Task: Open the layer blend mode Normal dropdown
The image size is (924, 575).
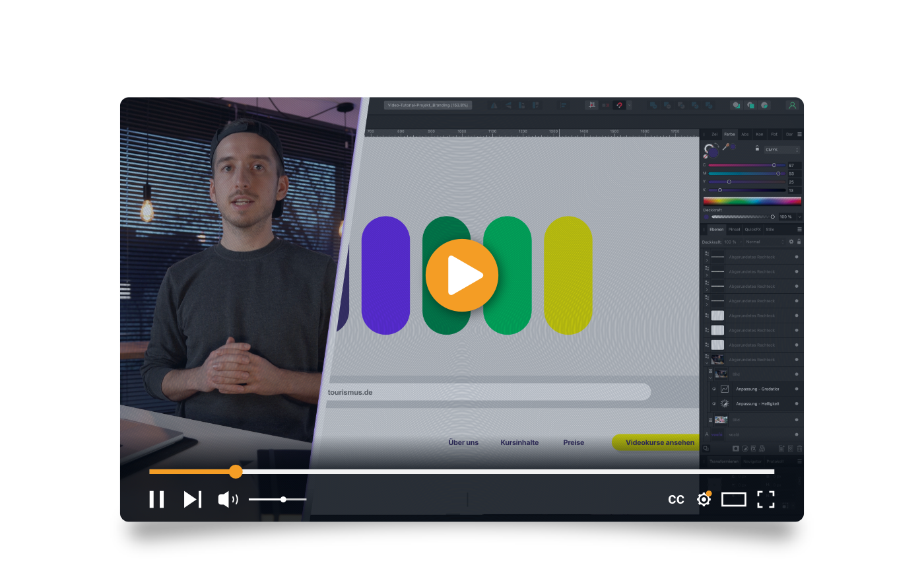Action: (765, 242)
